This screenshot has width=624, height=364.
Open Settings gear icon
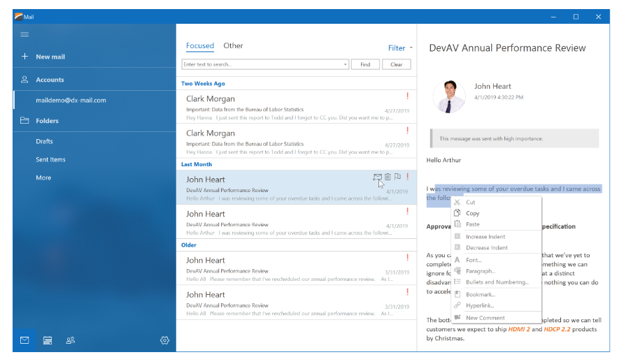165,340
